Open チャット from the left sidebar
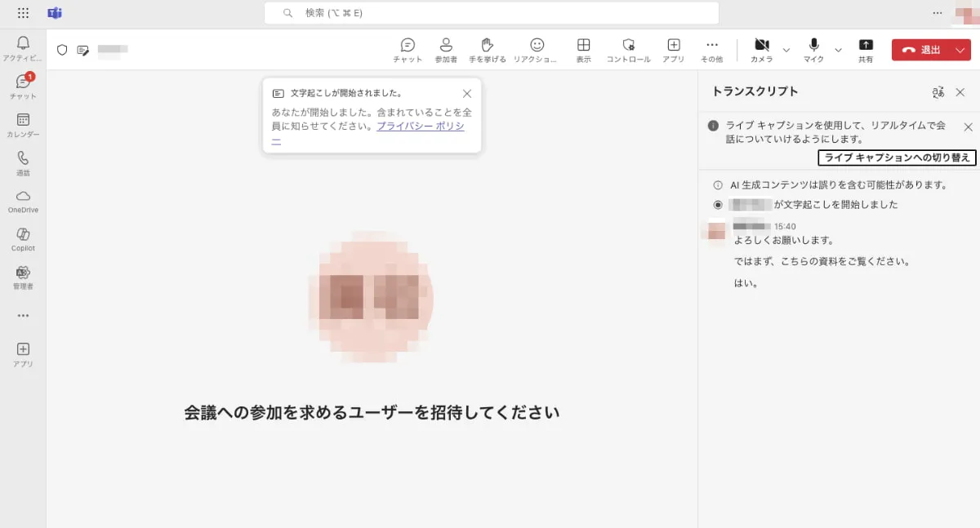 coord(23,84)
